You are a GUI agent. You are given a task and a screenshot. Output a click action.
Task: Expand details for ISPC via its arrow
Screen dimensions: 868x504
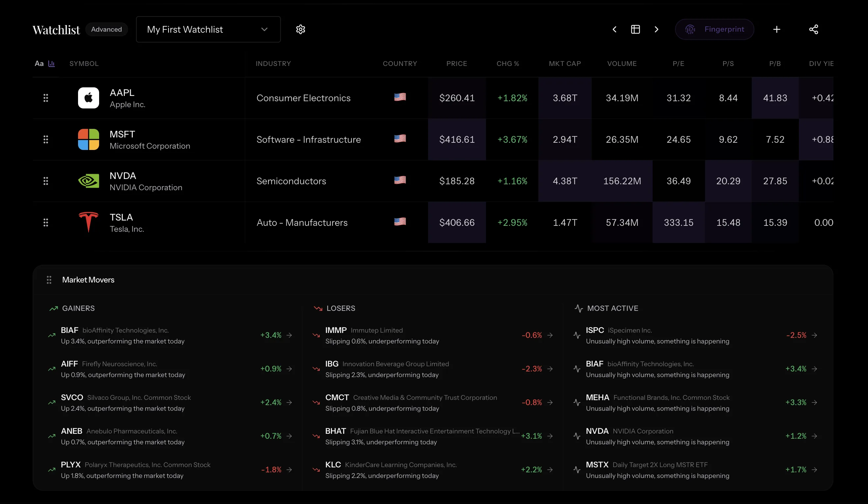pyautogui.click(x=815, y=335)
